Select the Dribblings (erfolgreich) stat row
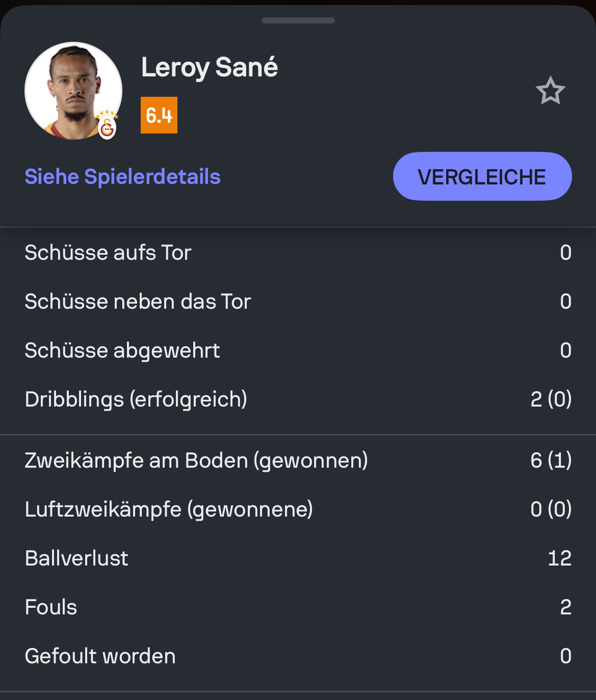596x700 pixels. (x=298, y=399)
